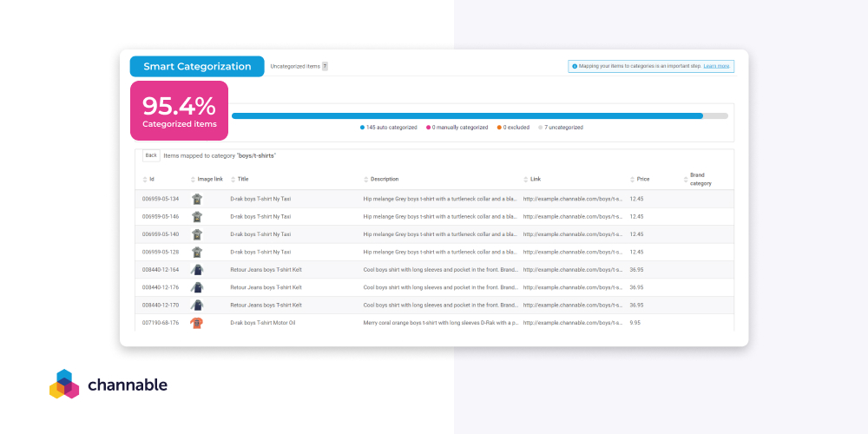Image resolution: width=868 pixels, height=434 pixels.
Task: Follow the Learn more link
Action: [716, 66]
